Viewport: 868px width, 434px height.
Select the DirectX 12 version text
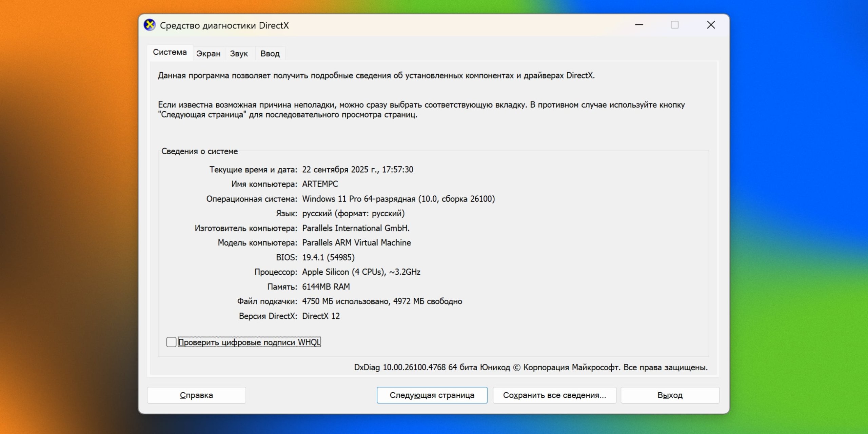(321, 316)
